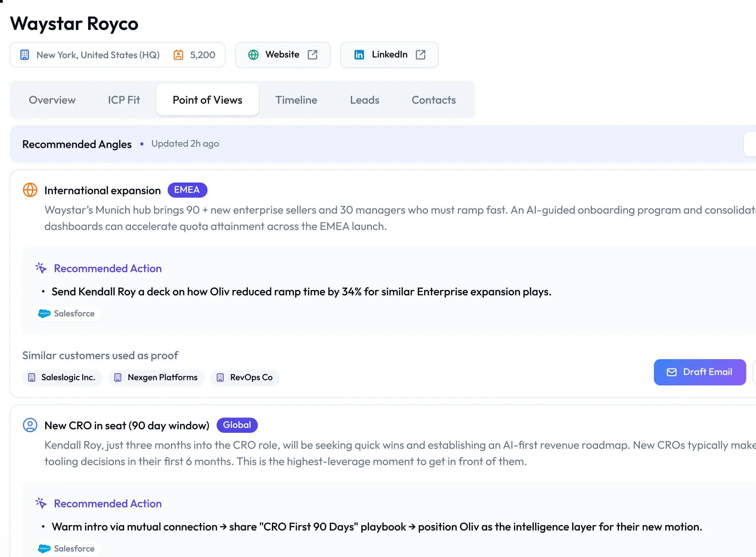Viewport: 756px width, 557px height.
Task: Click "Warm intro via mutual connection" action text
Action: [377, 526]
